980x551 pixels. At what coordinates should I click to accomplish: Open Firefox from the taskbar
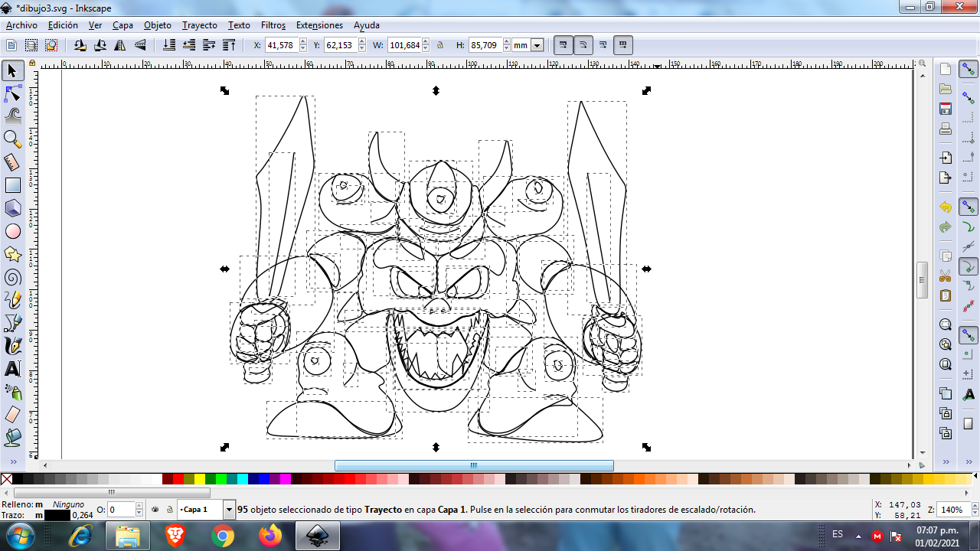coord(270,536)
